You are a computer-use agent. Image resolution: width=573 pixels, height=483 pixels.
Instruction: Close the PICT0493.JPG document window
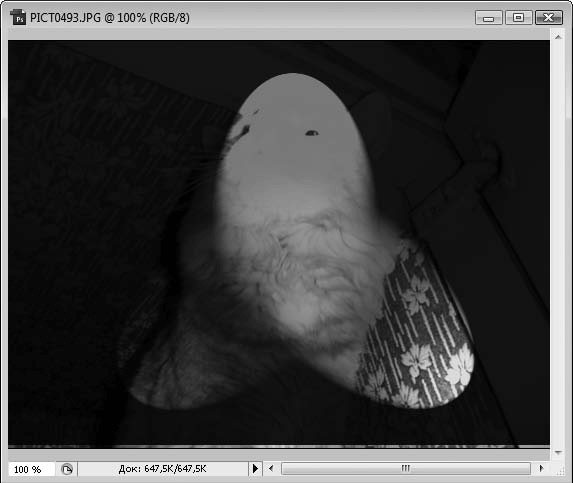pyautogui.click(x=548, y=18)
